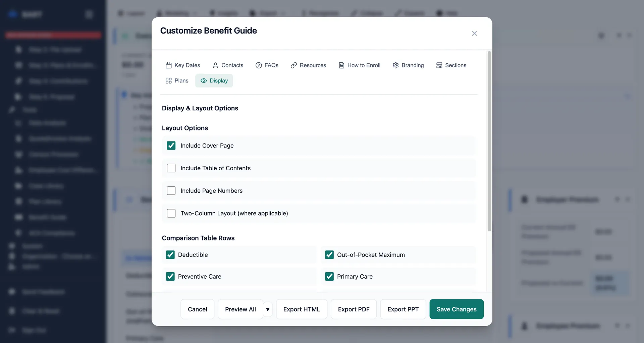The image size is (644, 343).
Task: Select the How to Enroll document icon
Action: click(x=341, y=65)
